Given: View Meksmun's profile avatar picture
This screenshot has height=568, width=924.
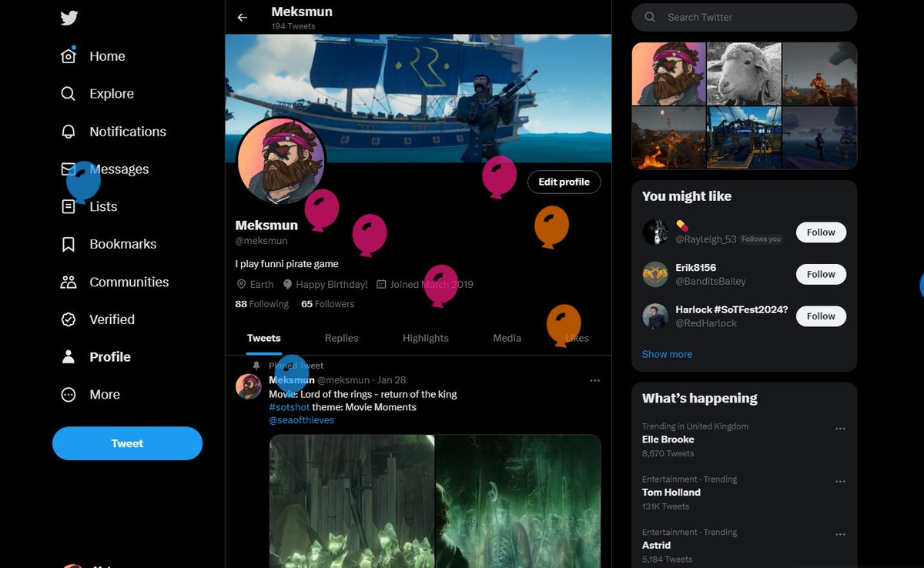Looking at the screenshot, I should point(281,162).
